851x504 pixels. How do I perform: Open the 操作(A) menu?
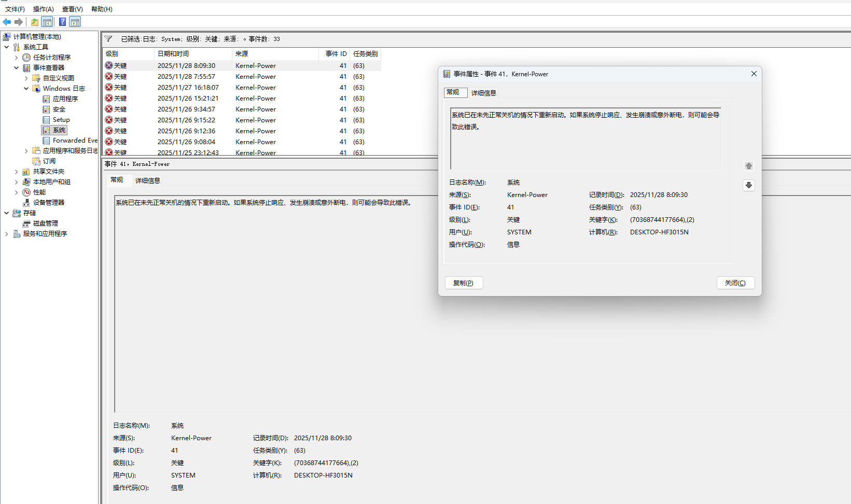click(x=44, y=9)
